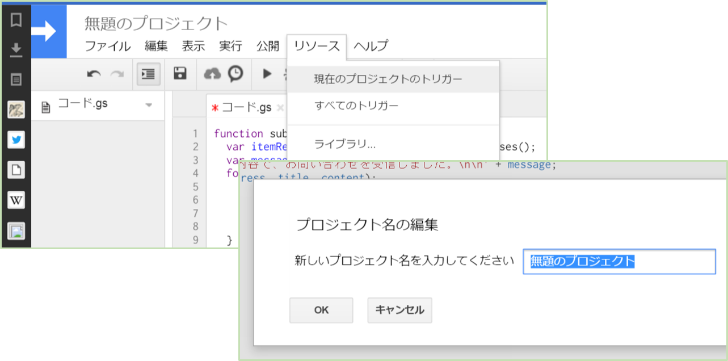
Task: Click OK in the rename dialog
Action: click(321, 310)
